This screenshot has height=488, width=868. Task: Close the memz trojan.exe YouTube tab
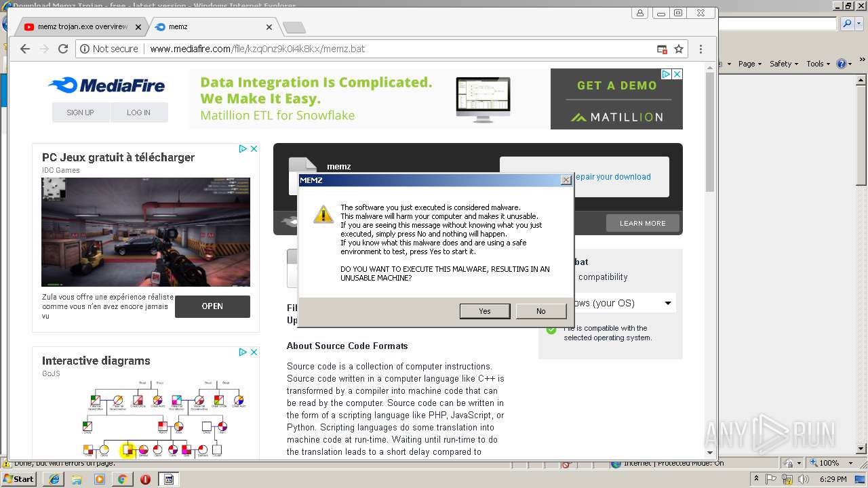(x=138, y=27)
